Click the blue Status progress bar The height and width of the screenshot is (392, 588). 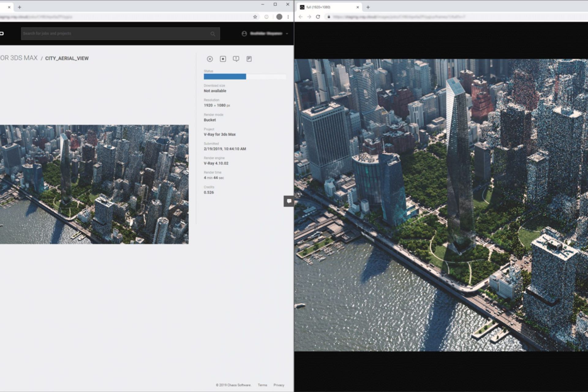point(225,77)
